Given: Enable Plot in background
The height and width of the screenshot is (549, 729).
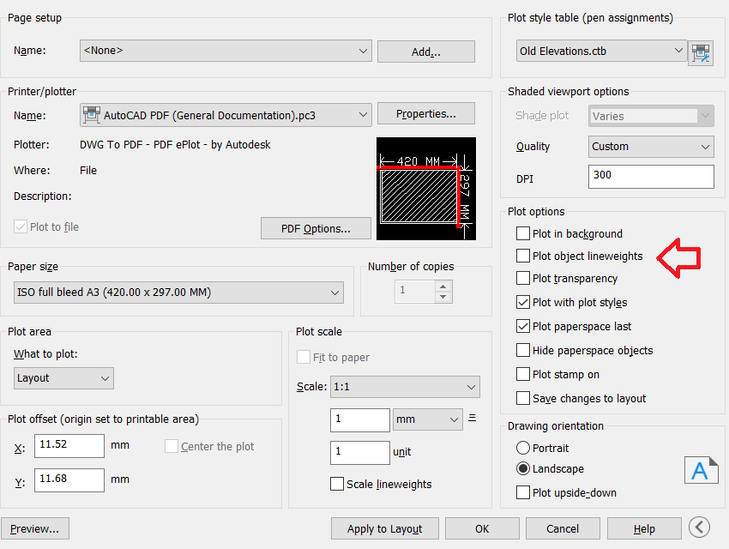Looking at the screenshot, I should (523, 233).
